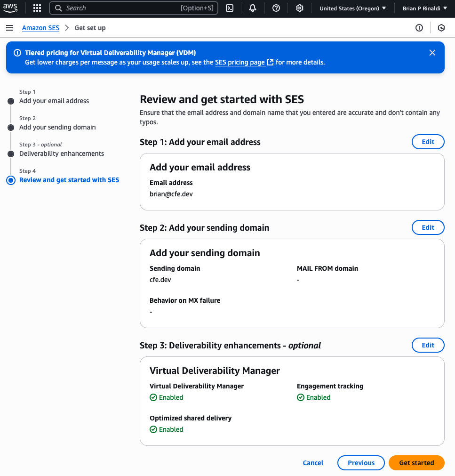Navigate to Amazon SES breadcrumb
Screen dimensions: 455x476
coord(40,28)
